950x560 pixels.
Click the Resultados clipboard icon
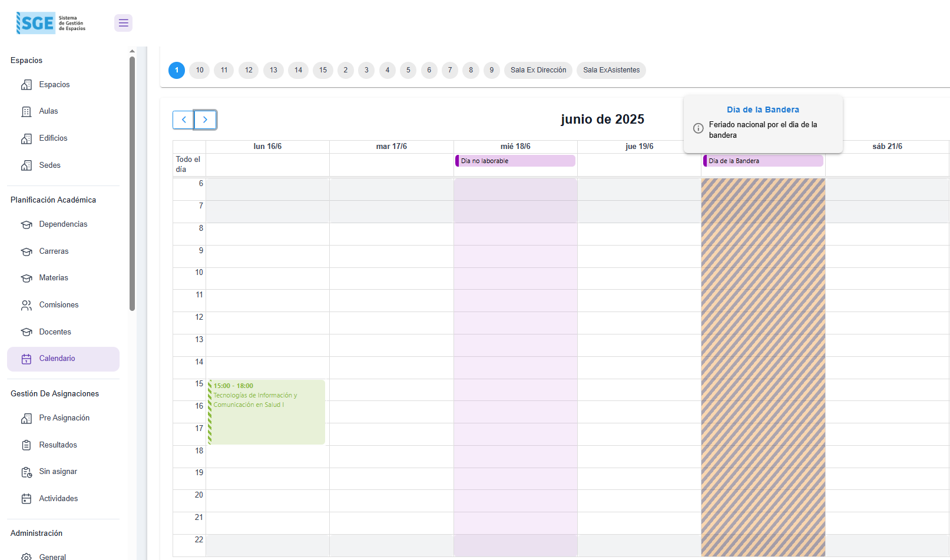click(27, 445)
